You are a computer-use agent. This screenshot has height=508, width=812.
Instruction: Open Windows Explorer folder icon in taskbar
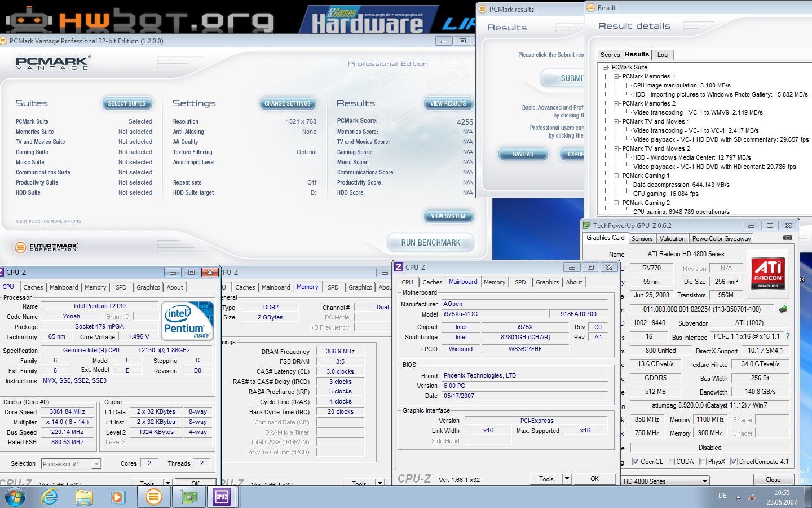(x=84, y=497)
